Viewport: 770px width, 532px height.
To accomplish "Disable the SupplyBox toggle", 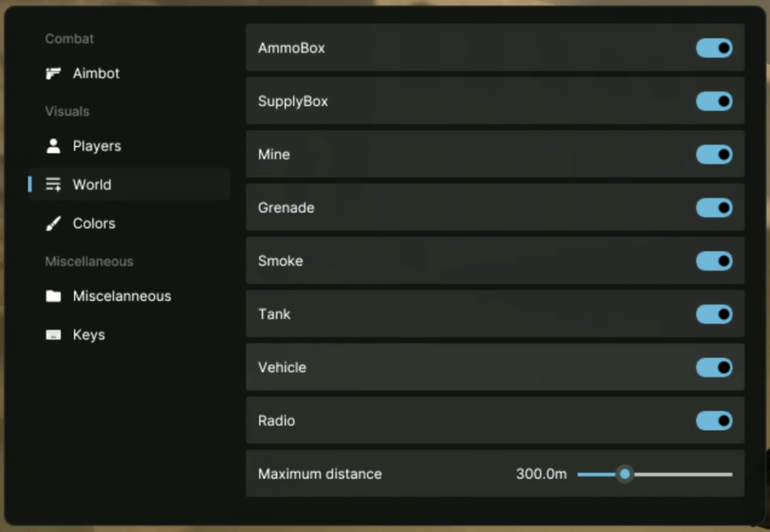I will [714, 101].
